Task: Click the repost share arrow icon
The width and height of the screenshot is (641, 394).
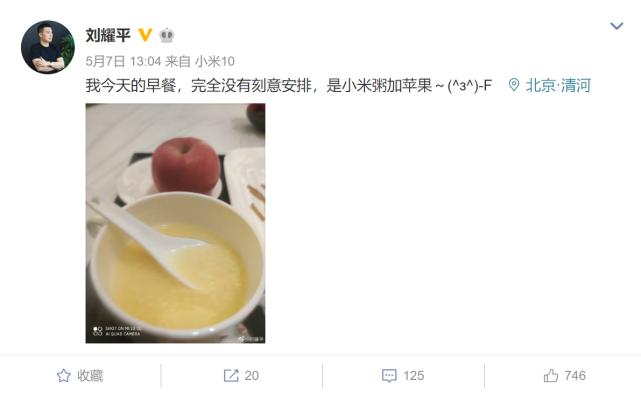Action: (231, 376)
